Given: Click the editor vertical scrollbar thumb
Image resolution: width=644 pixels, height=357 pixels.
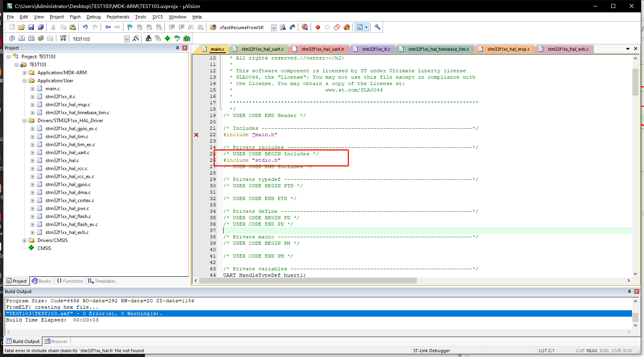Looking at the screenshot, I should [635, 82].
